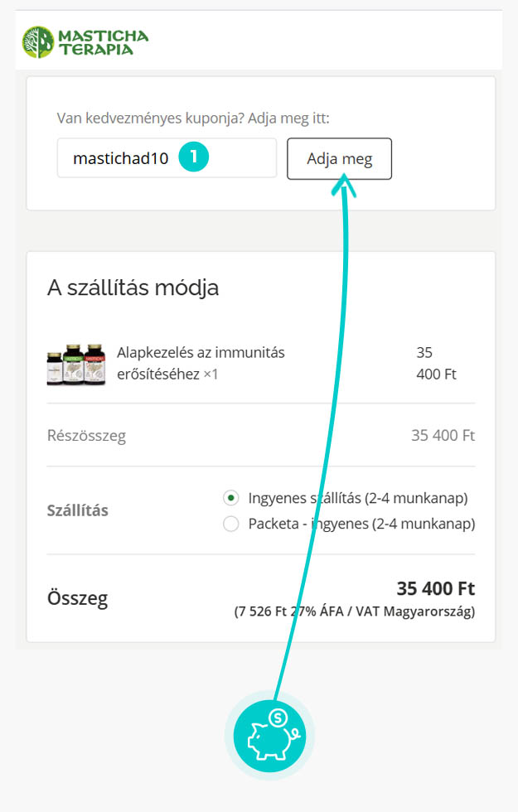Open the product bottles thumbnail image
Screen dimensions: 518x812
click(x=76, y=364)
